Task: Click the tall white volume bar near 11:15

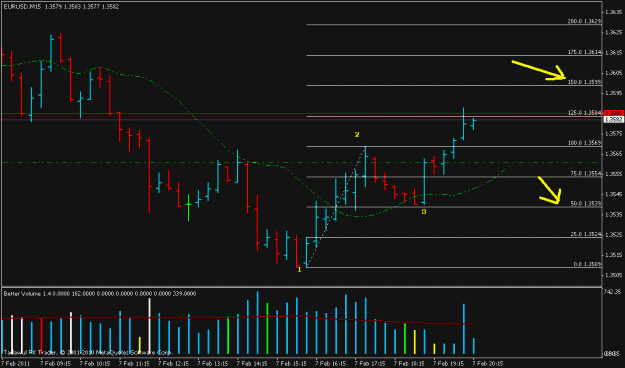Action: [x=150, y=326]
